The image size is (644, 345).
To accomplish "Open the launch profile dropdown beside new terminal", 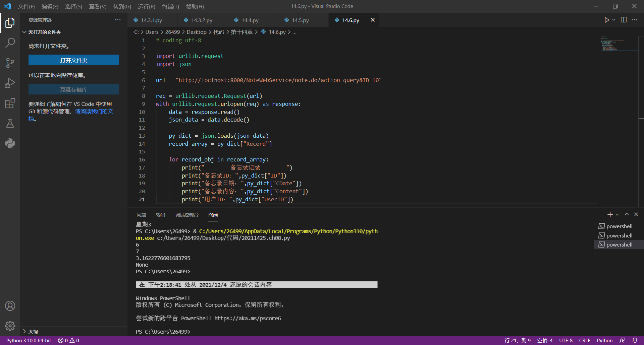I will coord(617,215).
